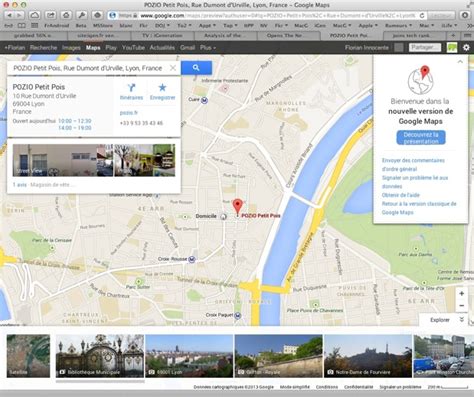Click the Share icon in Safari toolbar
This screenshot has height=397, width=474.
click(x=51, y=15)
